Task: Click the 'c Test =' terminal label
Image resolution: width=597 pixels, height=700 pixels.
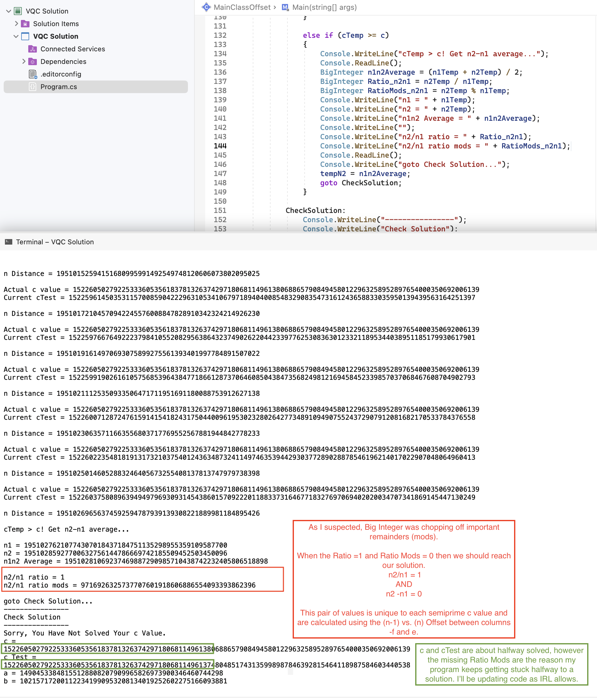Action: 20,657
